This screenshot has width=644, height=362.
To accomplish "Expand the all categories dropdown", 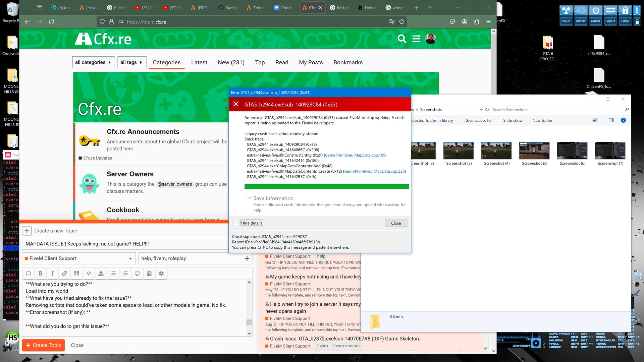I will point(93,62).
